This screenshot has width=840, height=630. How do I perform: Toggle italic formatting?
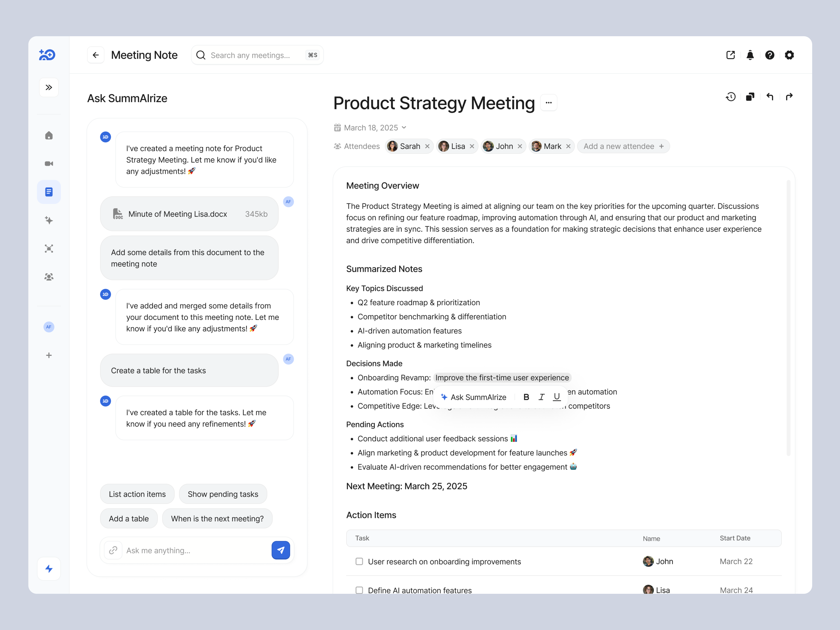pos(541,397)
